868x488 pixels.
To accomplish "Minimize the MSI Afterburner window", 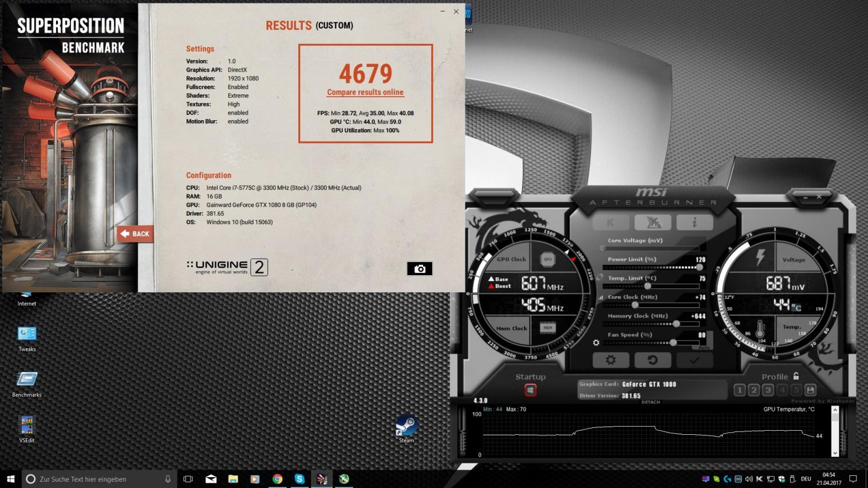I will [x=806, y=197].
